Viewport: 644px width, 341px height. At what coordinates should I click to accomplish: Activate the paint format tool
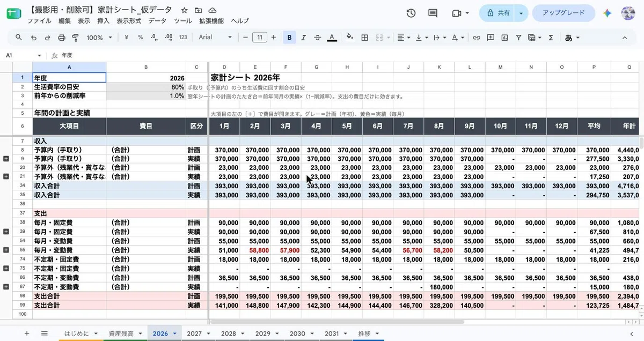pos(75,38)
